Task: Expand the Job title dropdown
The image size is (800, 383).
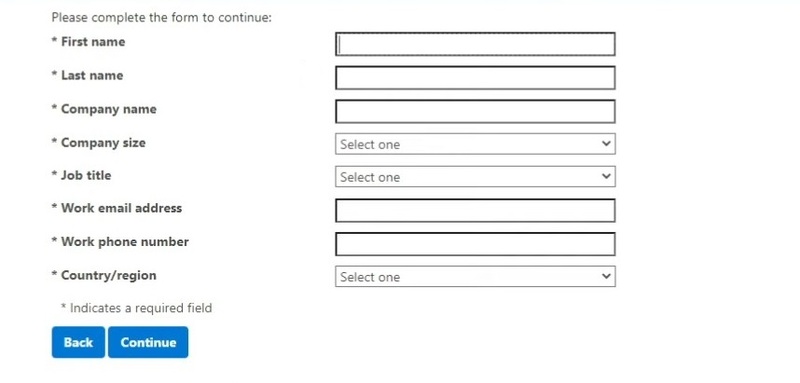Action: 475,176
